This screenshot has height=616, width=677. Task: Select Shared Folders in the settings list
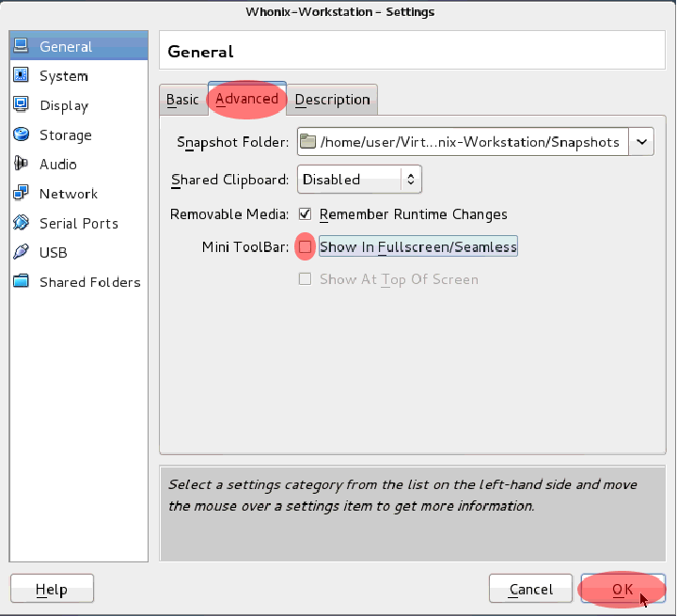click(x=79, y=282)
